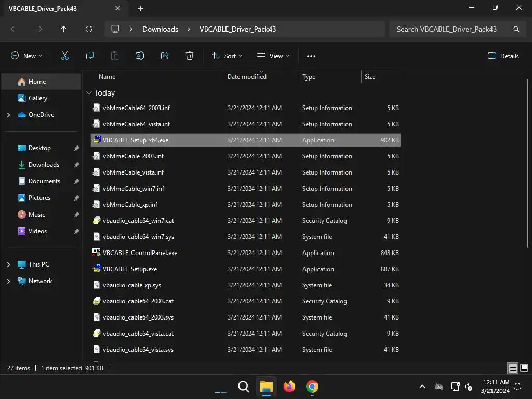Collapse the Today group
The height and width of the screenshot is (399, 532).
[x=89, y=93]
